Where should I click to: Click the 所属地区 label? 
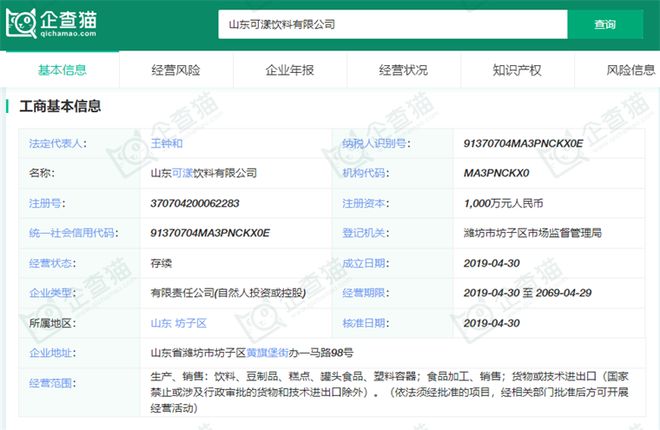pyautogui.click(x=52, y=323)
